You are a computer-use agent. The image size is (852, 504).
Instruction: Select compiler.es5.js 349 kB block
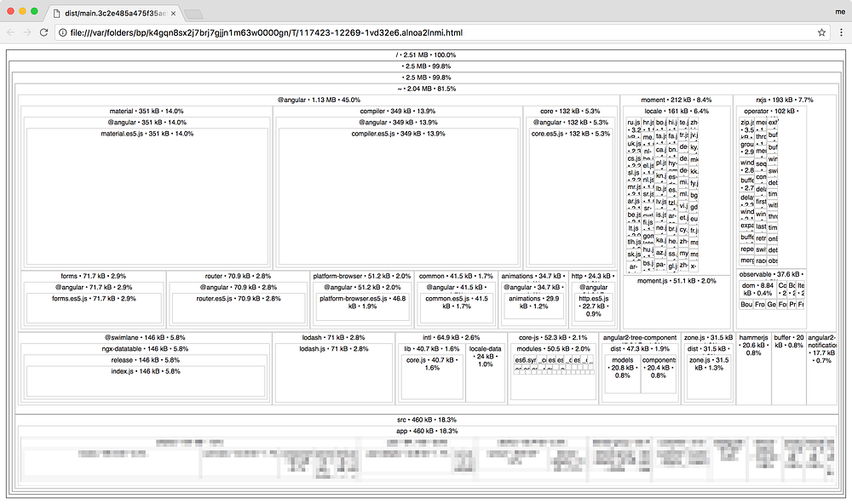click(398, 197)
